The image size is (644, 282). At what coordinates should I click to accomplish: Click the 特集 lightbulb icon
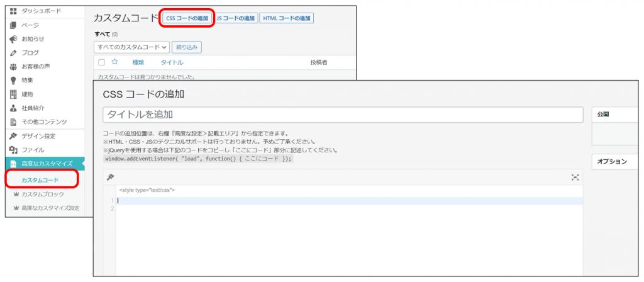(x=13, y=81)
